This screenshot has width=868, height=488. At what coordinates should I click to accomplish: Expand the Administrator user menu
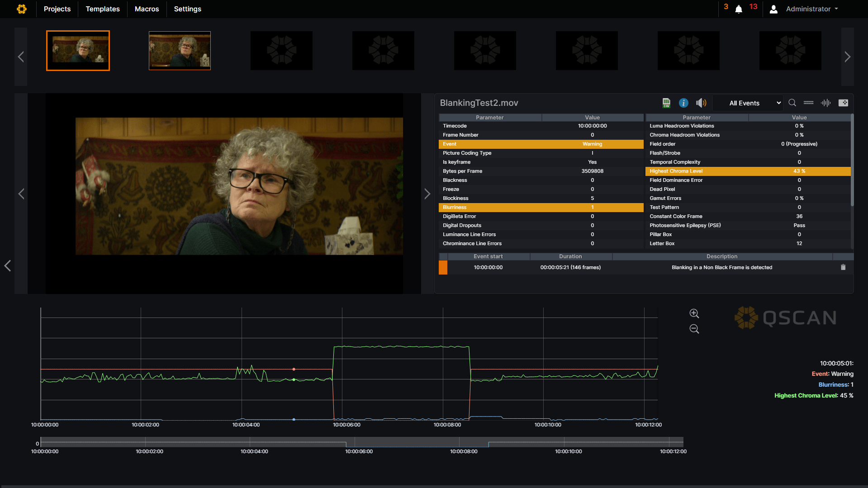tap(811, 9)
